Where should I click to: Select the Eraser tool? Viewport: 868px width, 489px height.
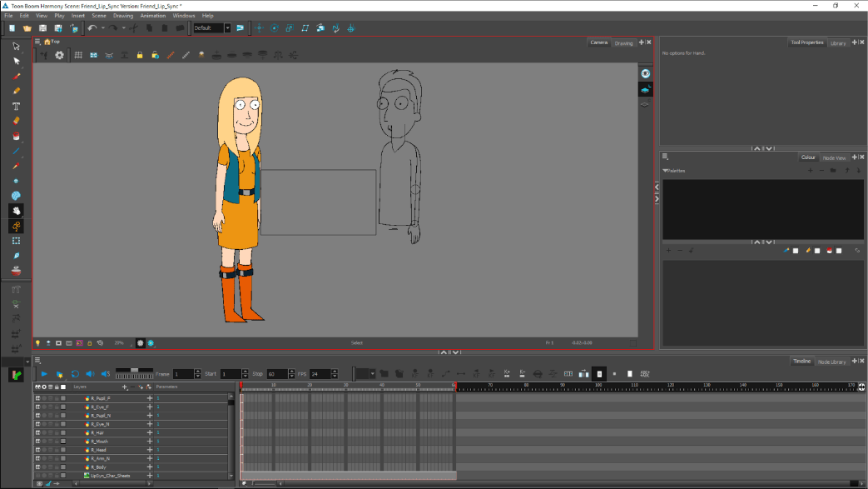click(x=16, y=121)
